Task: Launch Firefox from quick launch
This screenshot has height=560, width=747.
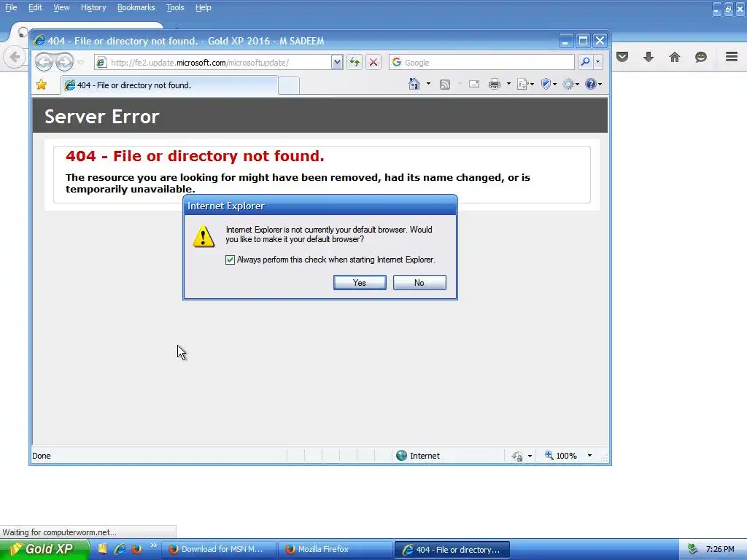Action: 136,548
